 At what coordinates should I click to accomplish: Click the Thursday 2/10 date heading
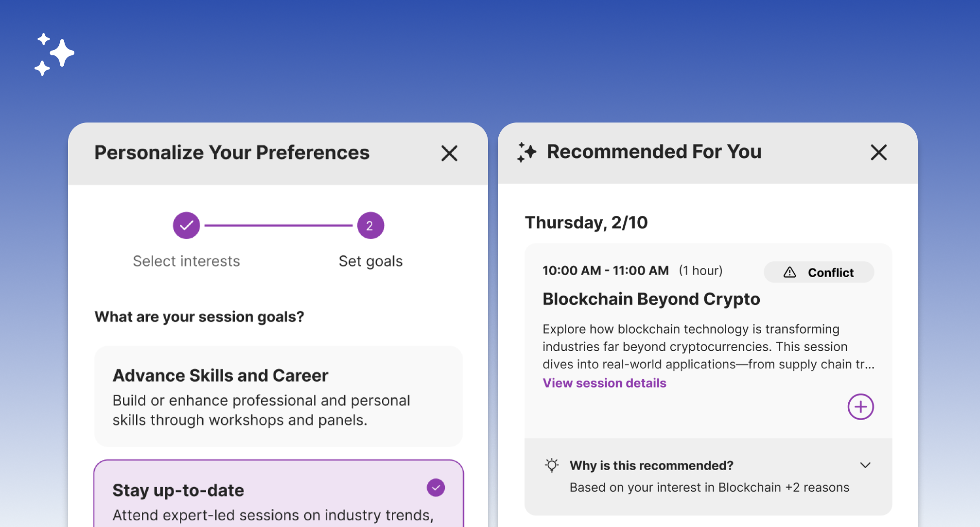click(586, 222)
